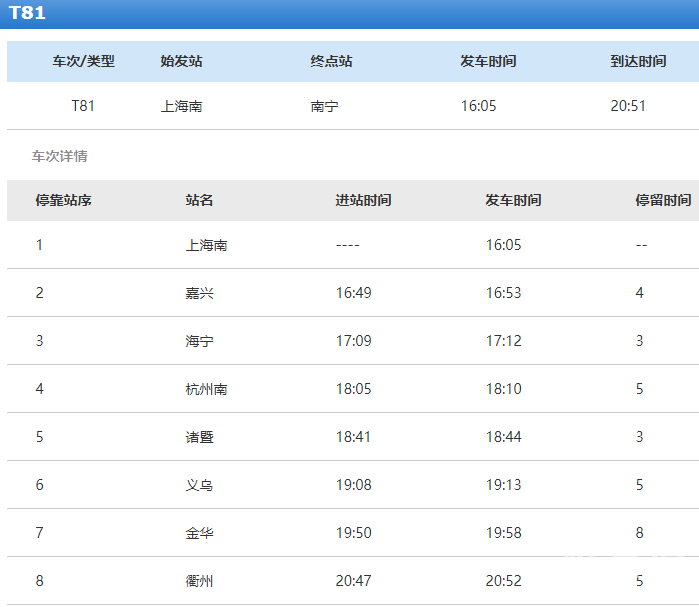Click the T81 title in blue header
Viewport: 699px width, 607px height.
click(x=28, y=14)
